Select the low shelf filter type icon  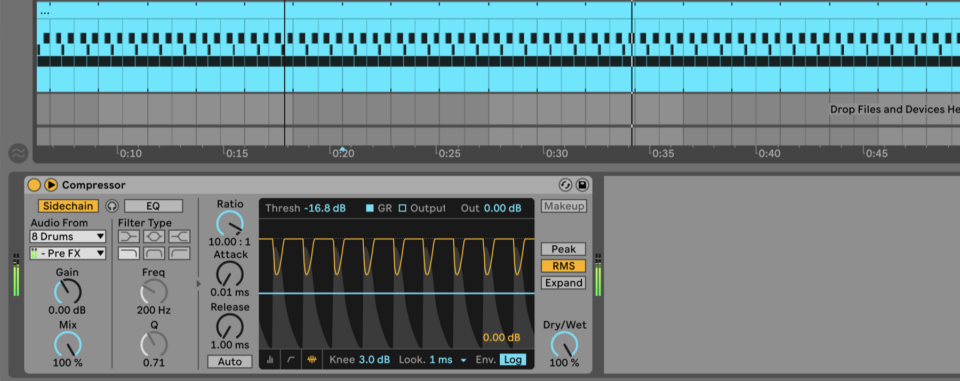coord(129,236)
